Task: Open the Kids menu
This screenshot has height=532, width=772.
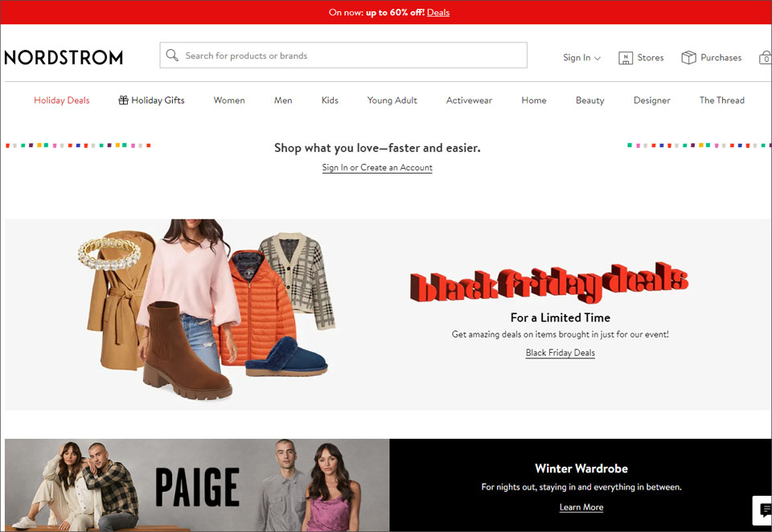Action: click(x=330, y=100)
